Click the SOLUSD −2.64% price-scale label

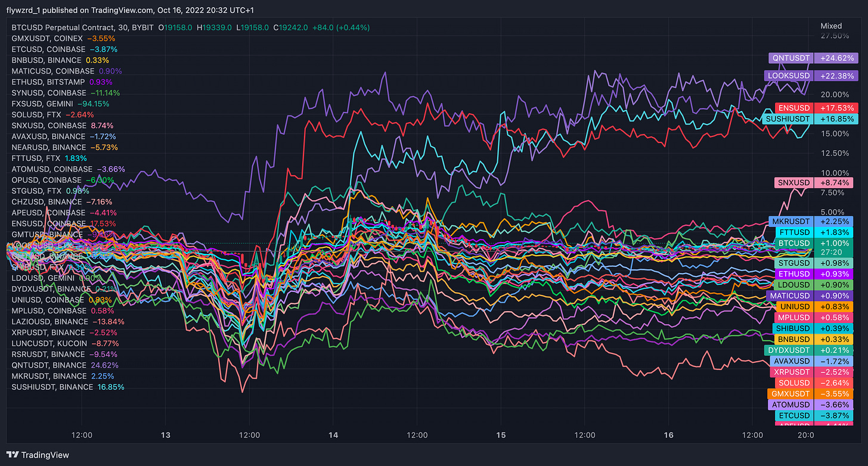814,383
